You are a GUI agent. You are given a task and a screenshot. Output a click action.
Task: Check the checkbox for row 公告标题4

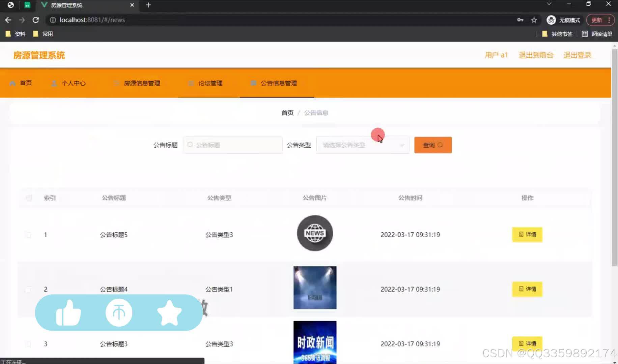[x=29, y=289]
